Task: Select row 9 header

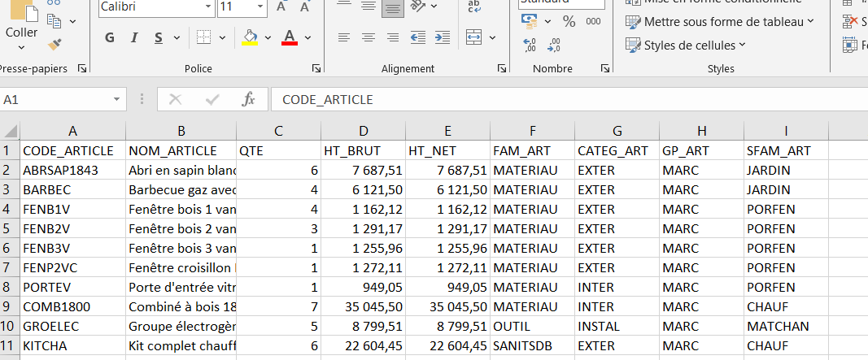Action: click(x=9, y=306)
